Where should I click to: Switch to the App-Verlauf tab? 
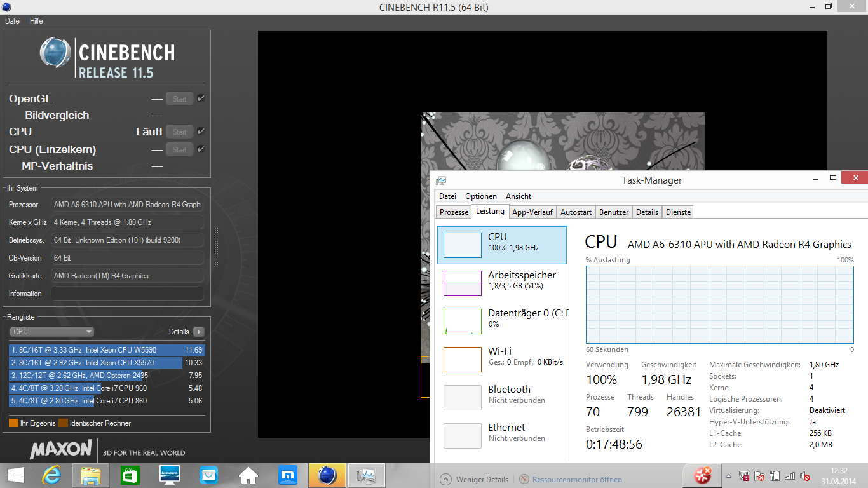point(532,212)
